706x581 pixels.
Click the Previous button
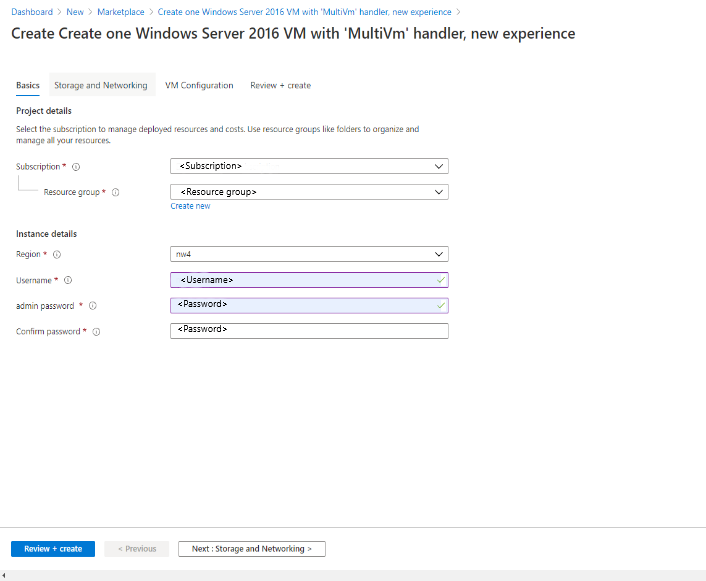(x=137, y=549)
